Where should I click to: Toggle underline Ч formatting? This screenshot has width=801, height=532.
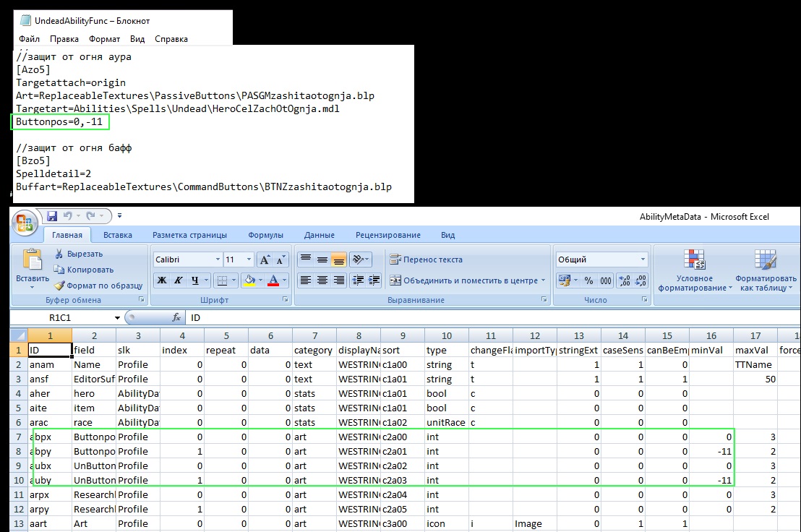194,280
